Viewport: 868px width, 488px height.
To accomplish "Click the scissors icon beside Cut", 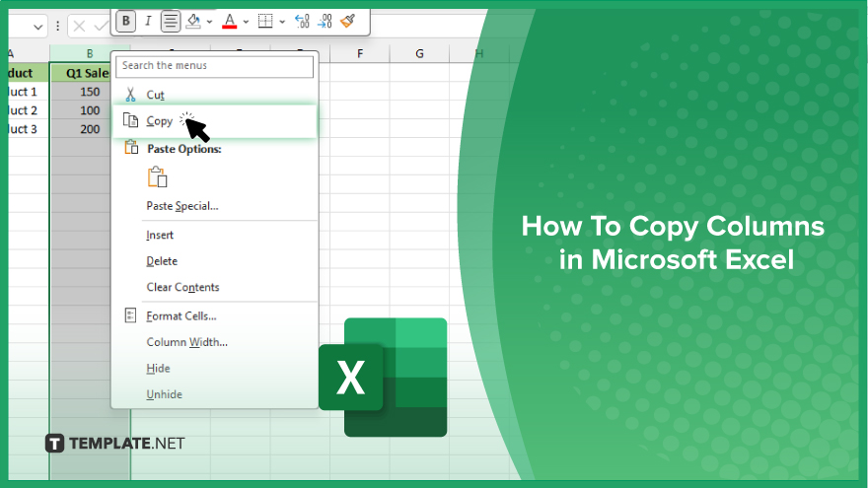I will [x=130, y=95].
